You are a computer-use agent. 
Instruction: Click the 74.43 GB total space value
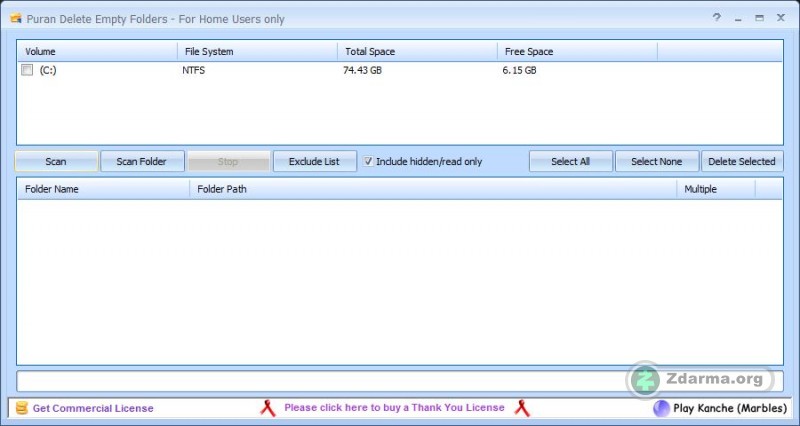[x=362, y=70]
